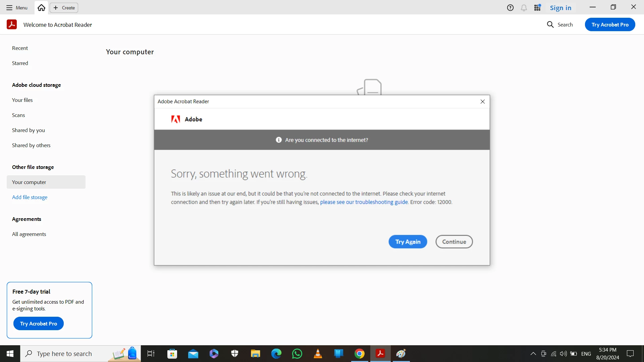The image size is (644, 362).
Task: Open the troubleshooting guide link
Action: [364, 202]
